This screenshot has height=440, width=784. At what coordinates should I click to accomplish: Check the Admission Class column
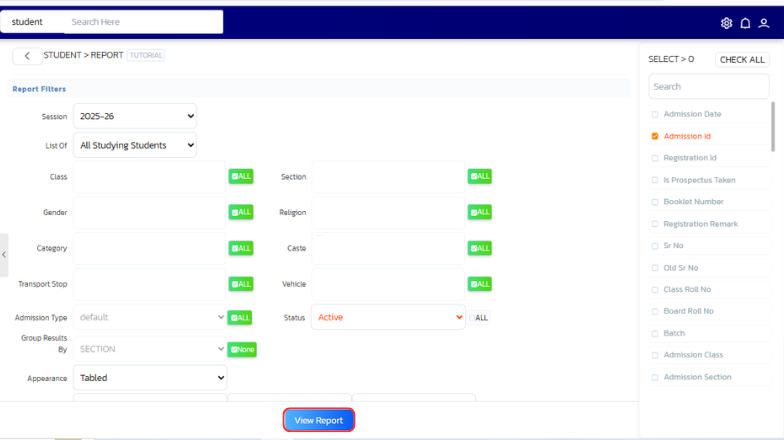coord(654,355)
